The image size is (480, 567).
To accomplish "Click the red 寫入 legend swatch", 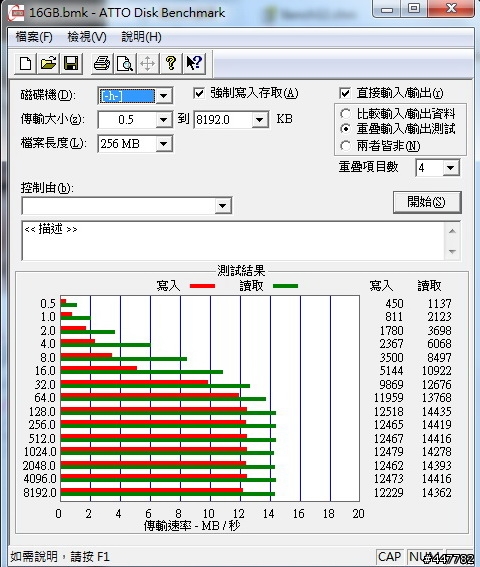I will [203, 286].
